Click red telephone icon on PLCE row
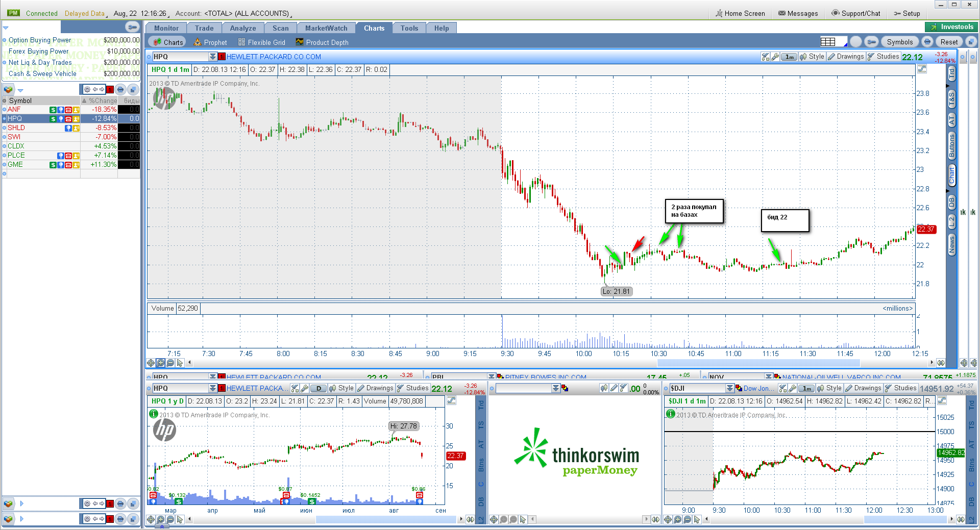Image resolution: width=980 pixels, height=530 pixels. [x=68, y=156]
